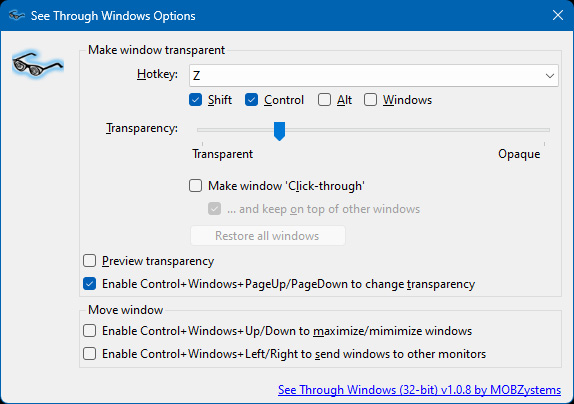Enable Make window 'Click-through' checkbox
The image size is (574, 404).
coord(195,186)
